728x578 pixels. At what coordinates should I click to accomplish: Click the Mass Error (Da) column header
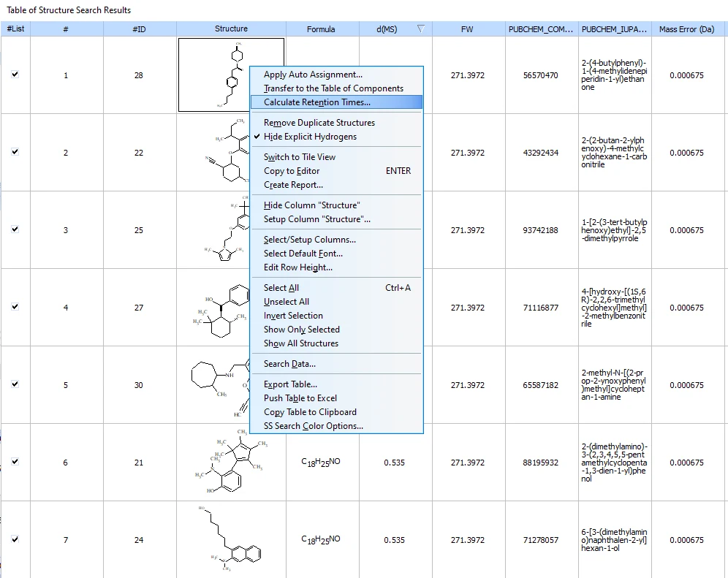(686, 28)
